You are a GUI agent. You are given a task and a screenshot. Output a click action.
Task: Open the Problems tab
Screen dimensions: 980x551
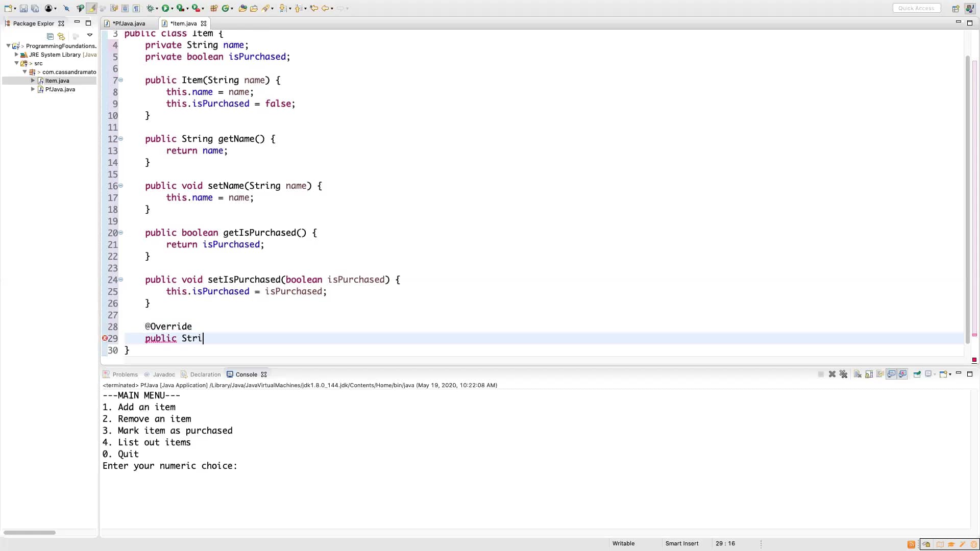pos(125,374)
